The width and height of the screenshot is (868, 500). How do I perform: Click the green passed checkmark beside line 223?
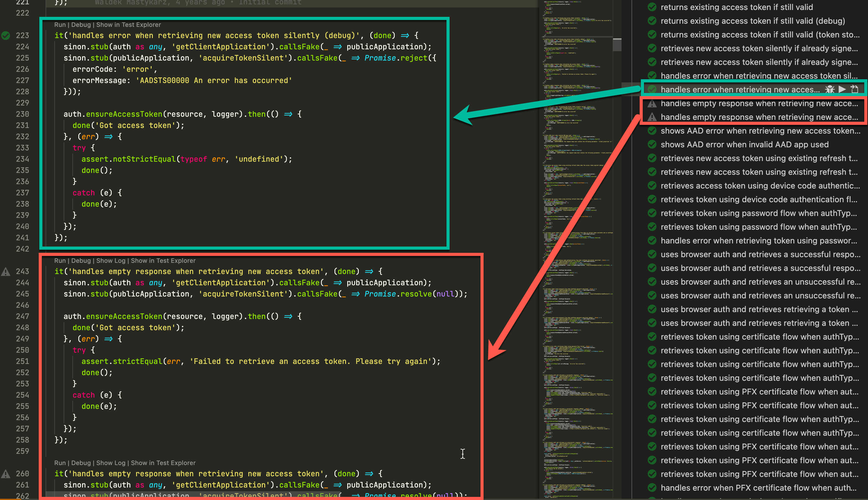click(x=6, y=35)
